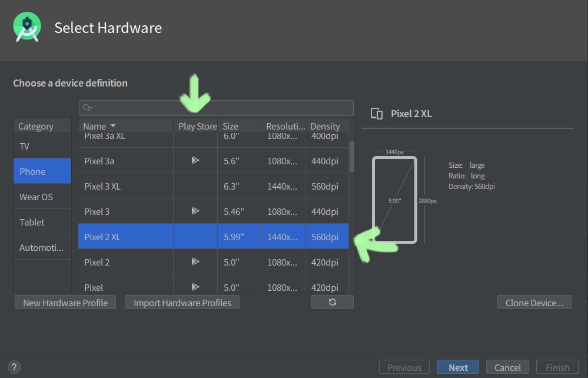Screen dimensions: 588x378
Task: Select the Phone category
Action: pyautogui.click(x=42, y=171)
